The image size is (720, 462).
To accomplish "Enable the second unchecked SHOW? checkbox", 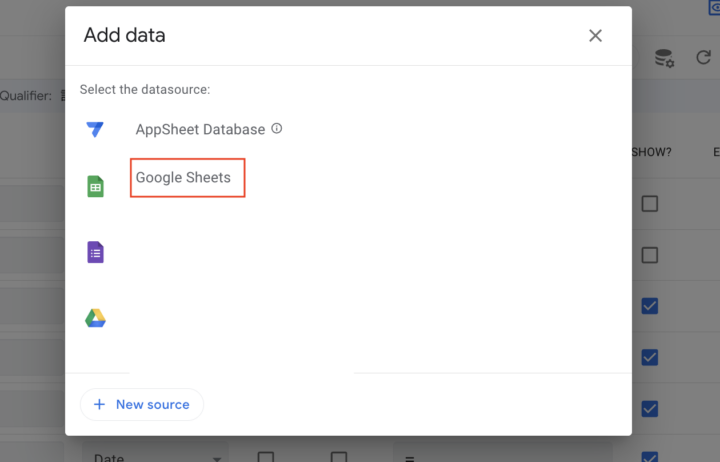I will click(x=650, y=255).
